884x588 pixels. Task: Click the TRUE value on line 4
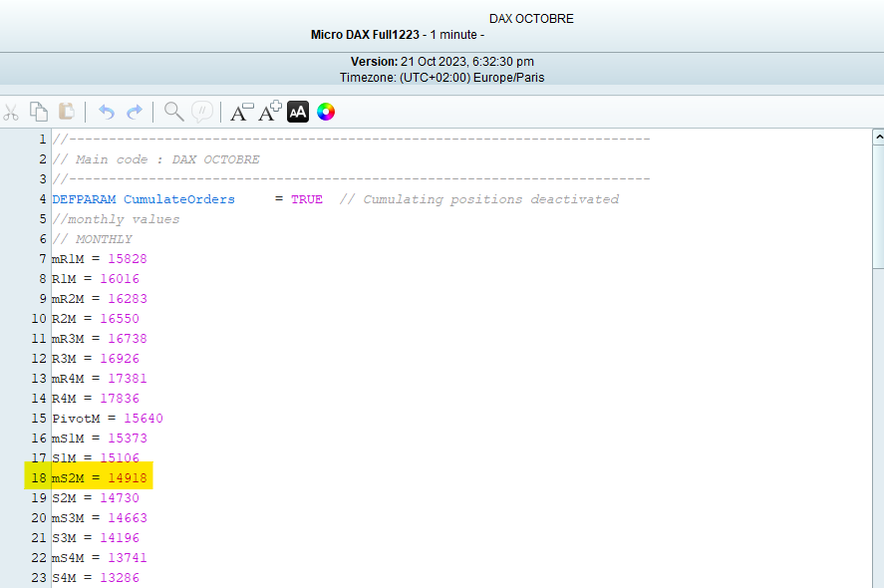coord(307,199)
